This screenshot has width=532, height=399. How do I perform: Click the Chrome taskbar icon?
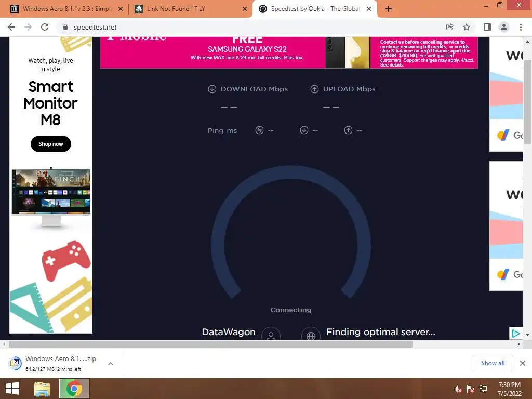(74, 389)
